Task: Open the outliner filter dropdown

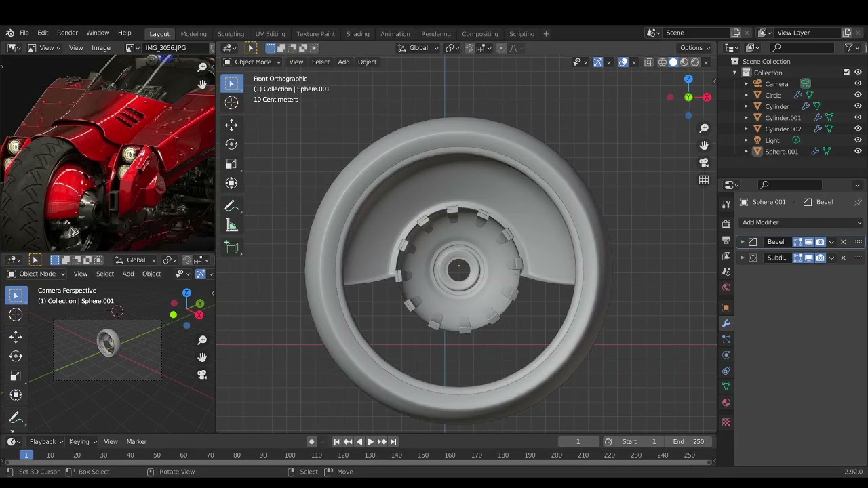Action: 851,47
